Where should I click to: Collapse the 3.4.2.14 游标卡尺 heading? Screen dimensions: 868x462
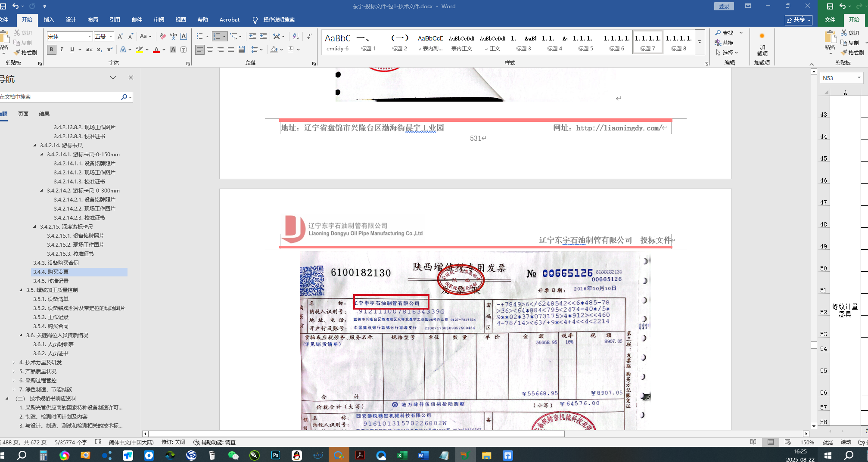(x=35, y=146)
